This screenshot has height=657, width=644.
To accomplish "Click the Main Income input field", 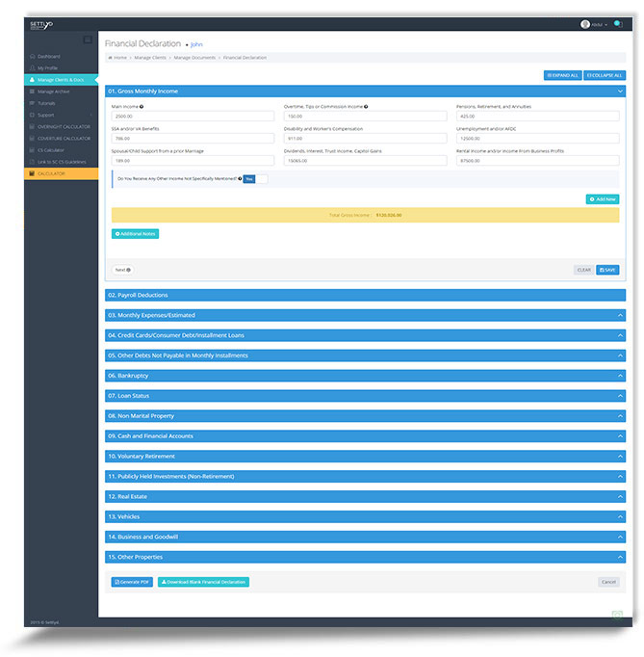I will (193, 117).
